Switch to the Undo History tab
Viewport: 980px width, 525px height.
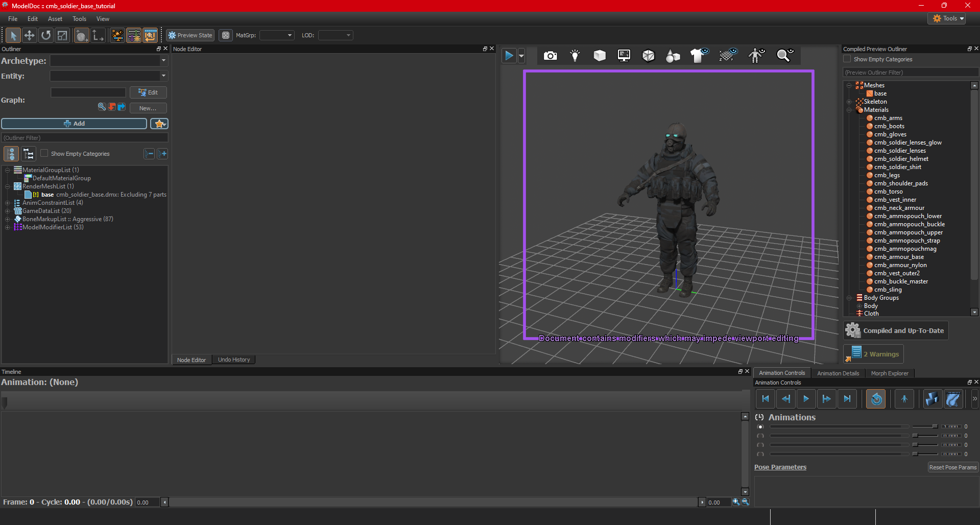(234, 360)
